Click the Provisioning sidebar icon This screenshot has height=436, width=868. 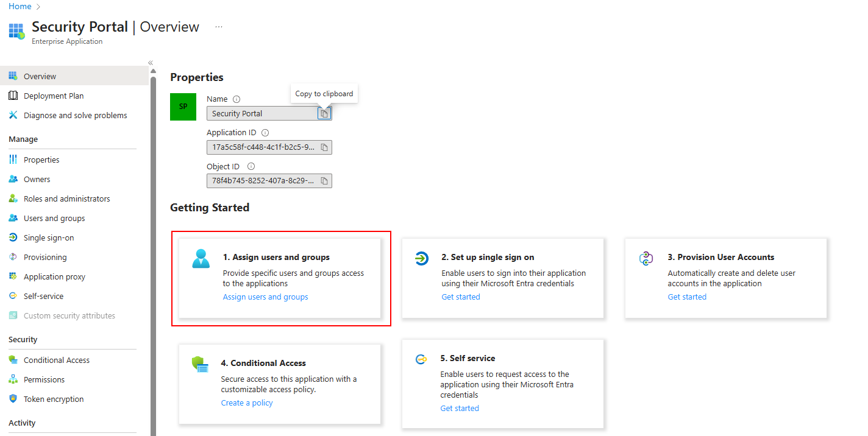[13, 257]
